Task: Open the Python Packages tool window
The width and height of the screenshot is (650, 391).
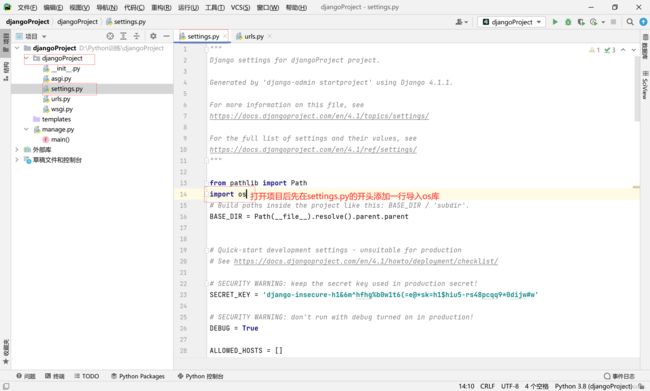Action: pos(138,376)
